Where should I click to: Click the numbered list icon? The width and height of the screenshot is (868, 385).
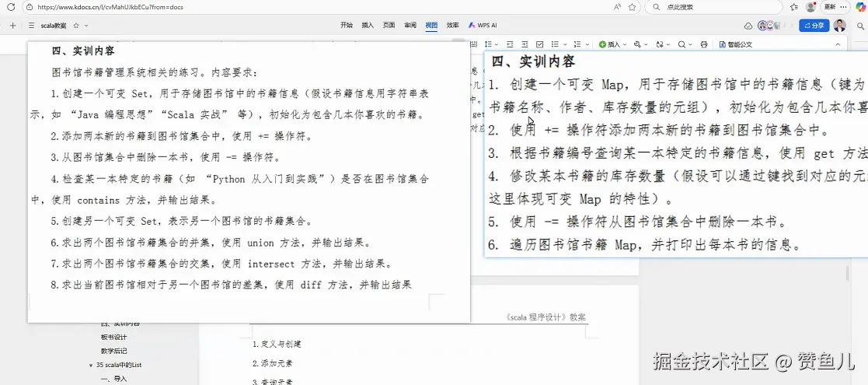[x=577, y=44]
